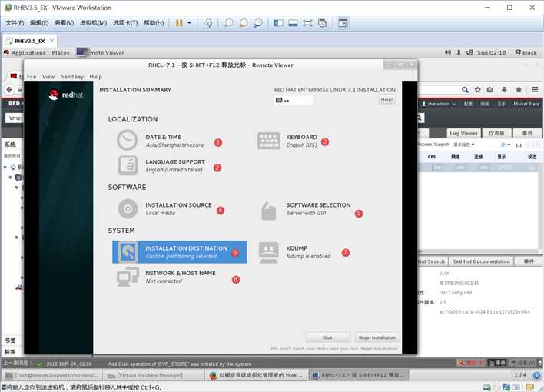Click the Begin Installation button
The height and width of the screenshot is (392, 544).
(377, 337)
